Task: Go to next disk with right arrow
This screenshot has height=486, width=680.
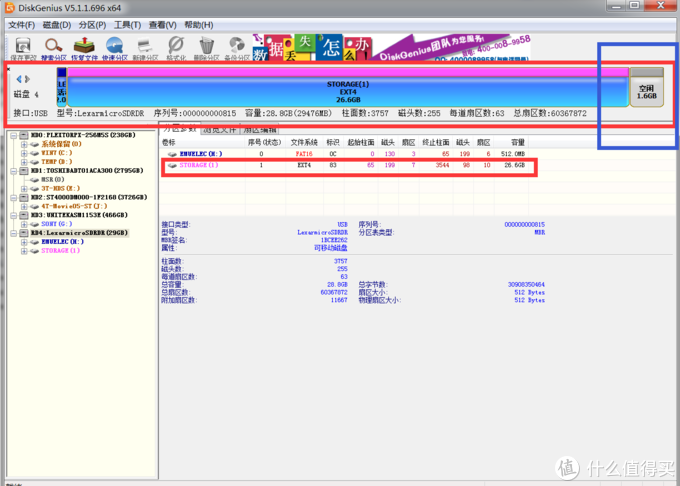Action: point(27,79)
